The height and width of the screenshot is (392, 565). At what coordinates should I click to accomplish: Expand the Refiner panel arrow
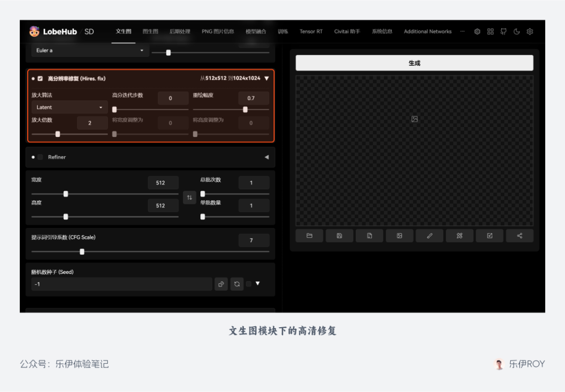[266, 157]
